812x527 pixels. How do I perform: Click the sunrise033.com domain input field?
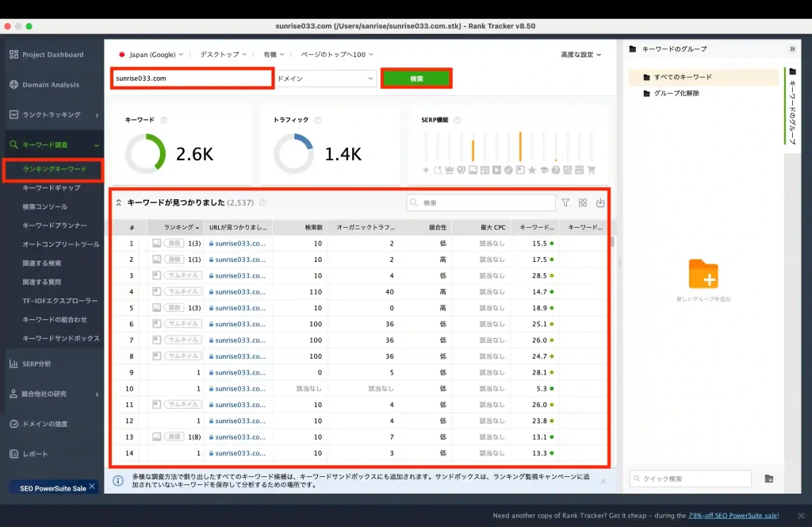192,79
